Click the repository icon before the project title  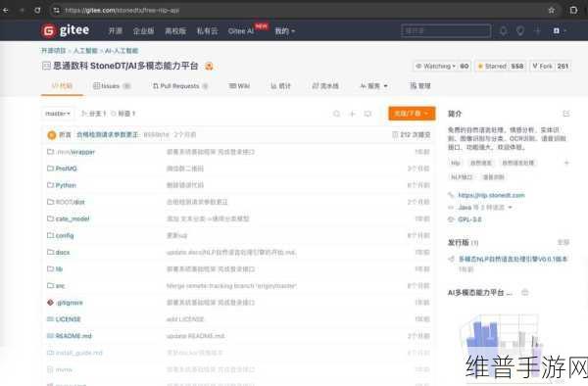46,67
